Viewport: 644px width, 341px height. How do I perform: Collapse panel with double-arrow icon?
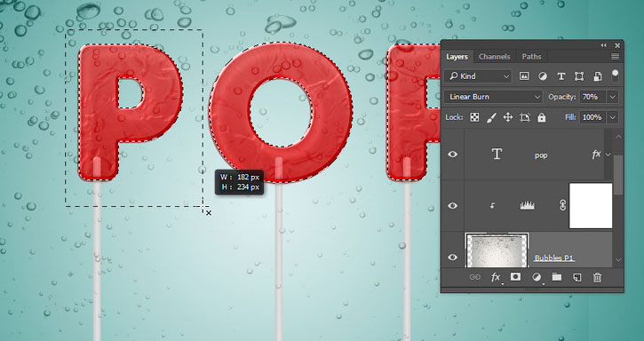603,45
